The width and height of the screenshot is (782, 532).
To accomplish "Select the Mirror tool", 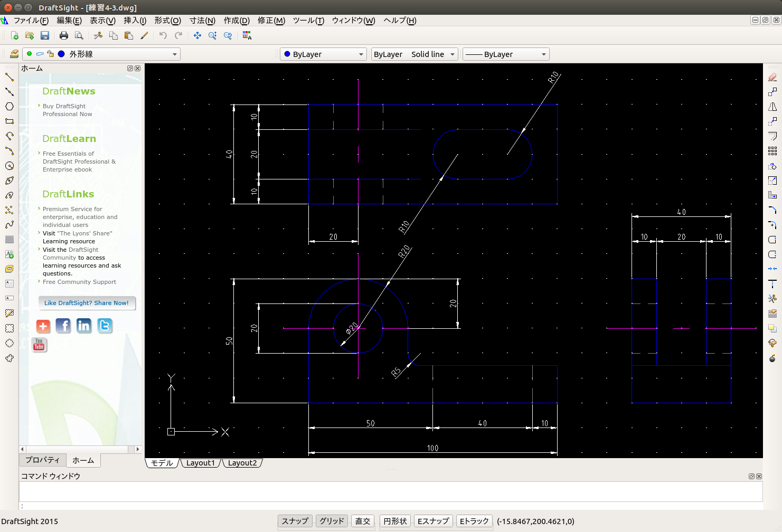I will (x=772, y=107).
